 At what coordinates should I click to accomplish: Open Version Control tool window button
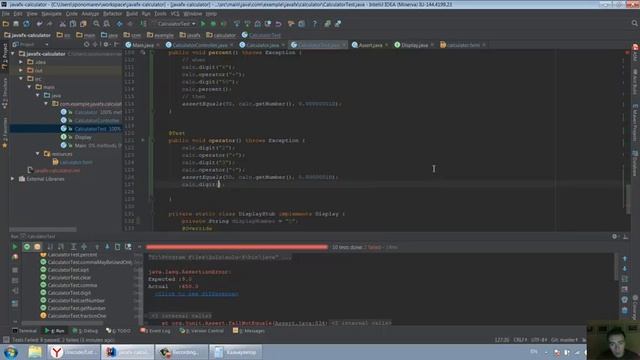202,331
